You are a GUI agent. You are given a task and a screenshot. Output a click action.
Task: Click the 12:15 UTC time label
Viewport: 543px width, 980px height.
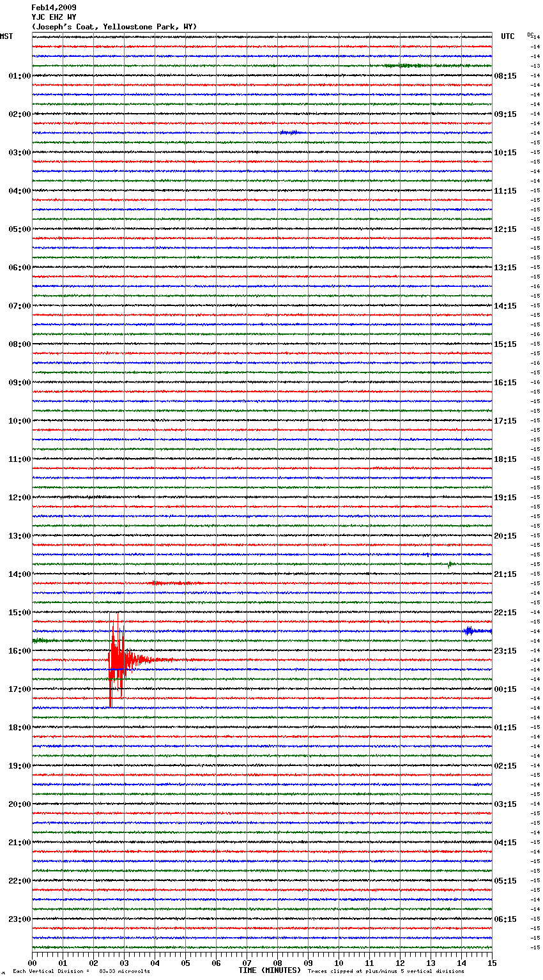(x=505, y=229)
